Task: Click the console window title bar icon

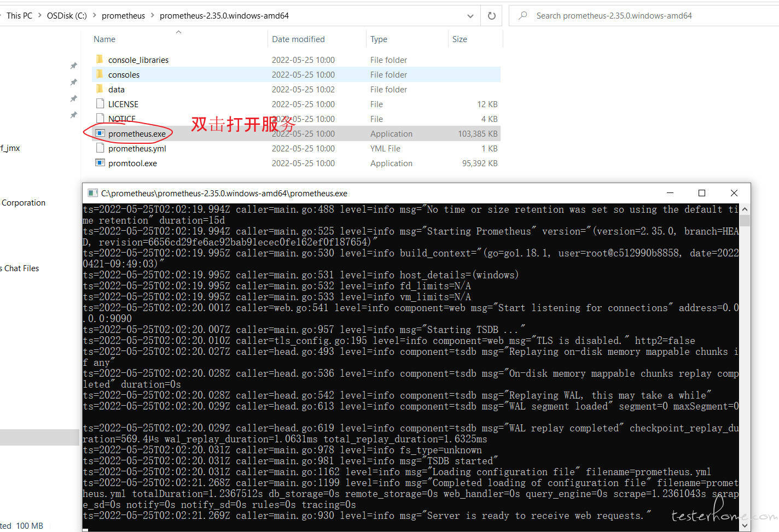Action: pyautogui.click(x=92, y=193)
